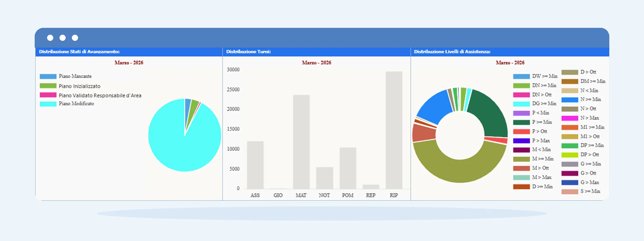The height and width of the screenshot is (241, 644).
Task: Click the M1 >= Min legend entry
Action: coord(583,127)
